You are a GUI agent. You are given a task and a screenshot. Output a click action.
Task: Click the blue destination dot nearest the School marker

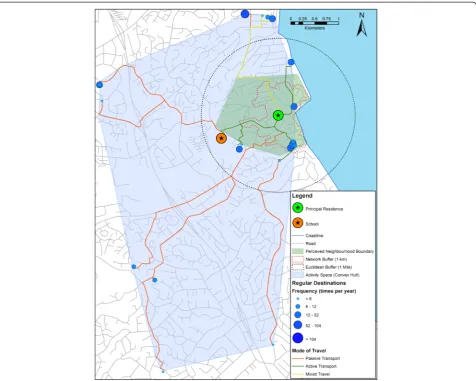point(239,149)
